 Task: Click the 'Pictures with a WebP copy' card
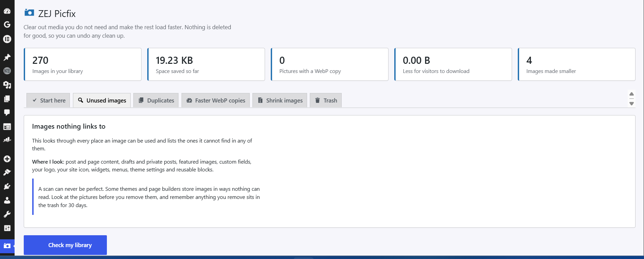329,64
